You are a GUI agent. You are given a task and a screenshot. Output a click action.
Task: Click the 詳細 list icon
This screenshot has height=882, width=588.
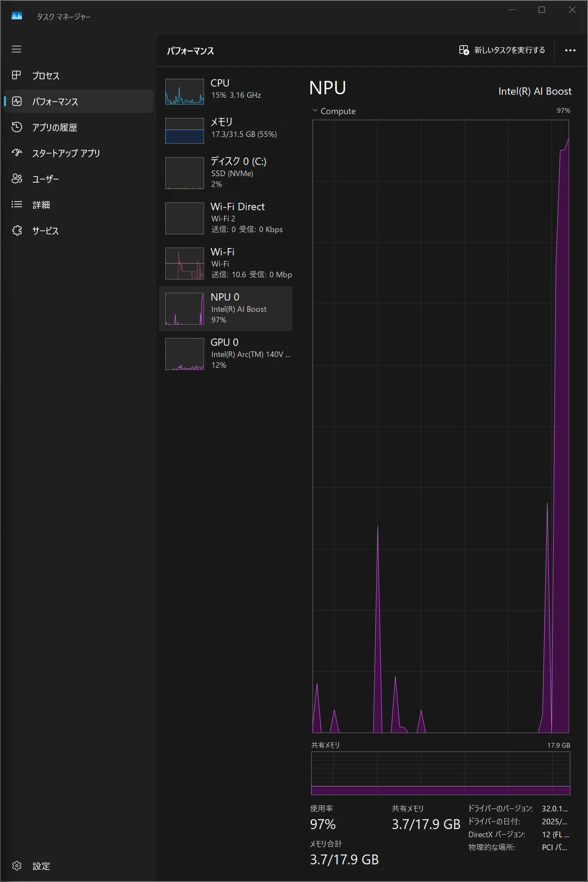point(17,204)
